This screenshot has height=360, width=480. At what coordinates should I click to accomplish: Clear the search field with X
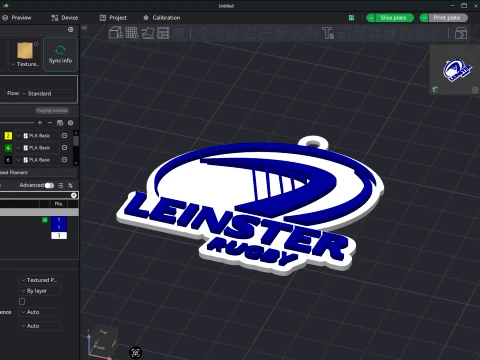(x=74, y=195)
